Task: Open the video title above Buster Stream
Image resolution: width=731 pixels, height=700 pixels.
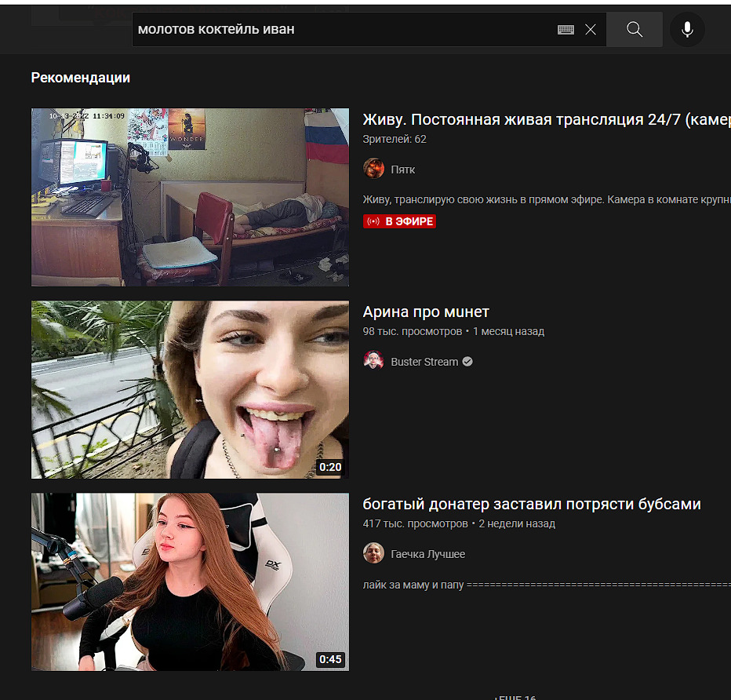Action: [426, 312]
